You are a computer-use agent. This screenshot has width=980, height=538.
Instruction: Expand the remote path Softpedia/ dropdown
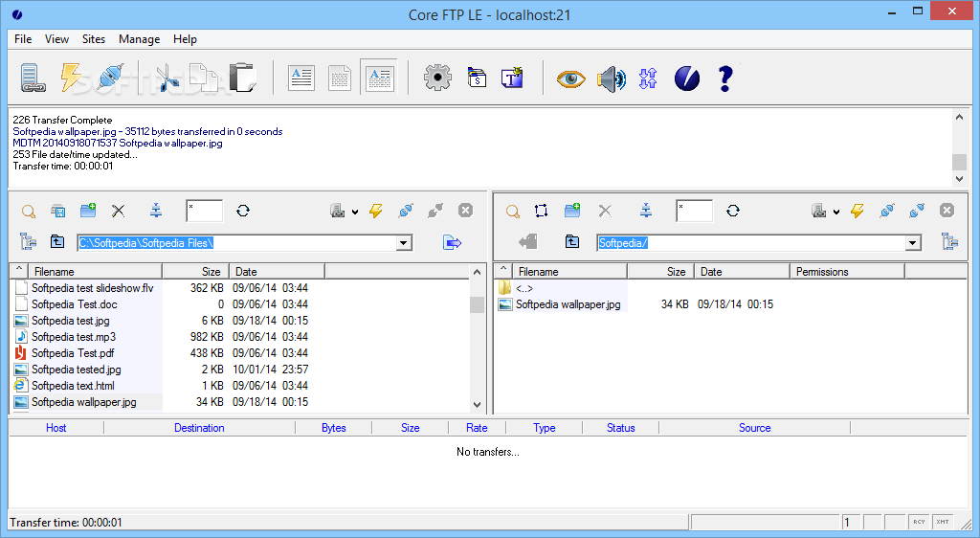pos(913,243)
